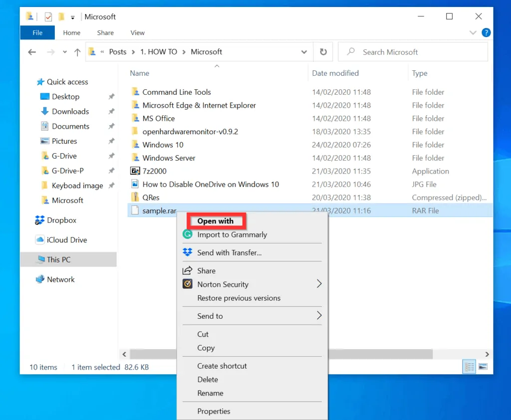Click the Grammarly icon in the context menu
This screenshot has height=420, width=511.
click(x=187, y=234)
